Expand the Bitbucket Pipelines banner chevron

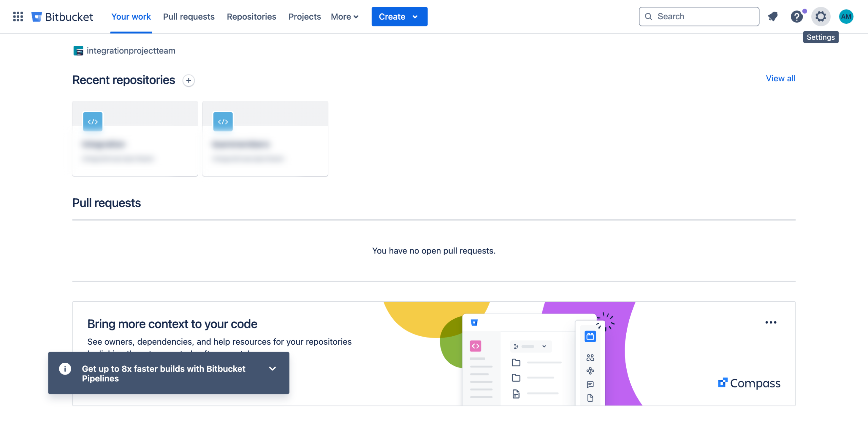[272, 368]
